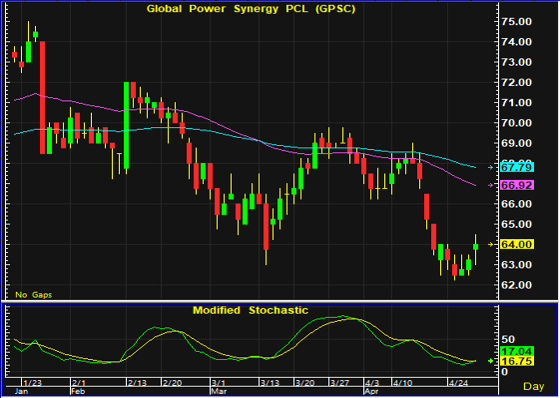
Task: Click the 62.00 price axis label
Action: [x=516, y=285]
